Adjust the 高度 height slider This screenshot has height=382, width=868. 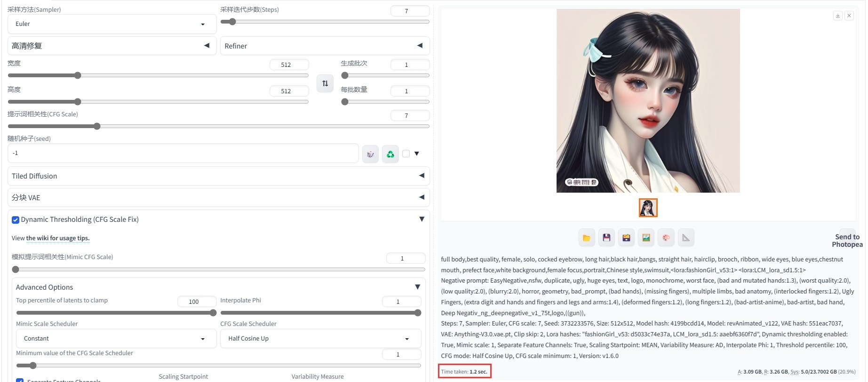coord(158,102)
